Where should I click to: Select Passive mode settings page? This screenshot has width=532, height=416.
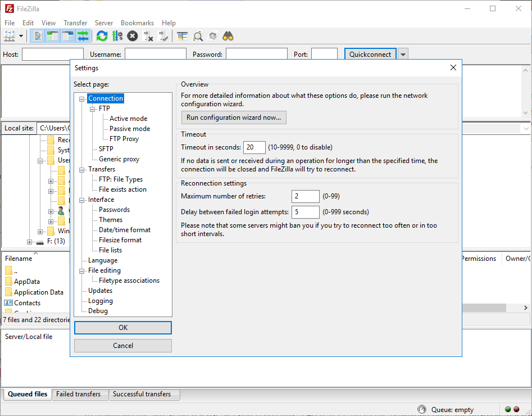click(130, 129)
